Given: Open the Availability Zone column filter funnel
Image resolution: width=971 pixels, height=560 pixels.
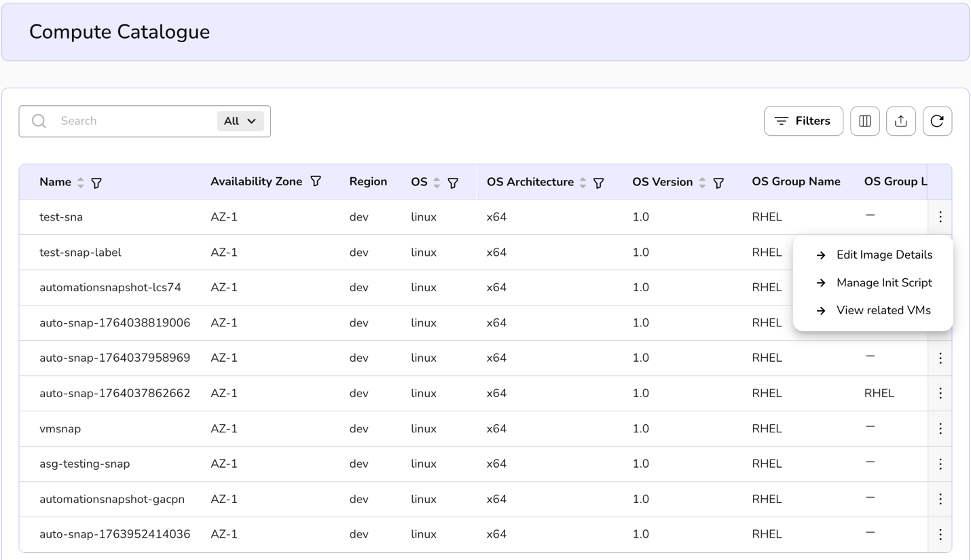Looking at the screenshot, I should click(316, 181).
